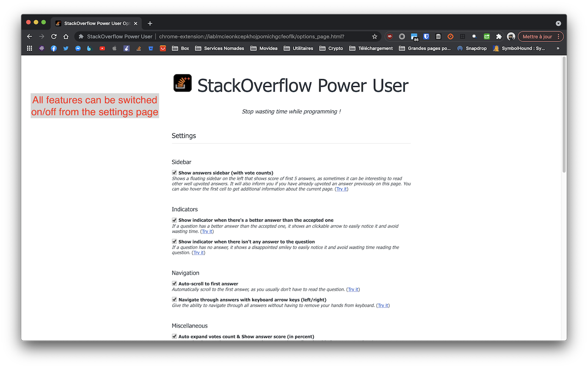Toggle Navigate through answers with keyboard arrow keys
Screen dimensions: 588x368
[174, 299]
